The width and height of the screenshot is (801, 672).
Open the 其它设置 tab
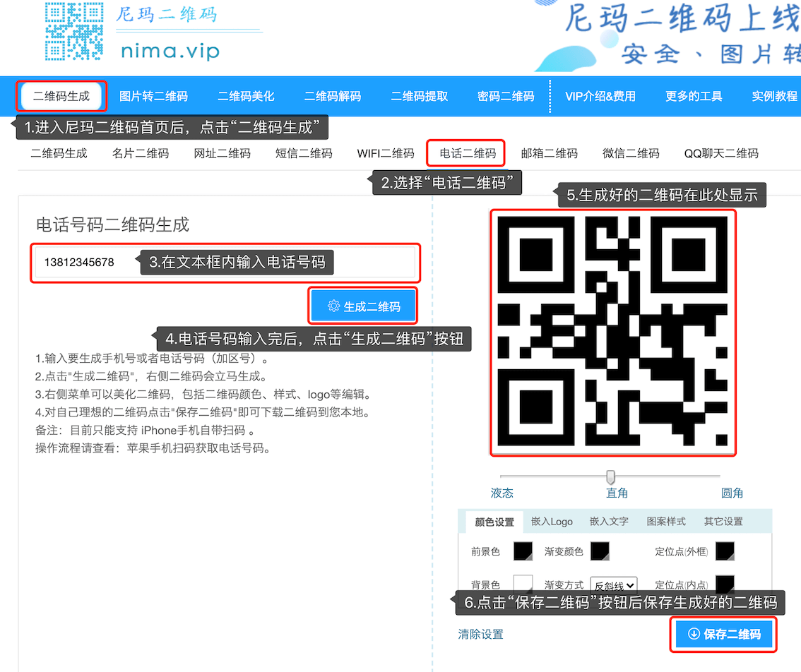(723, 522)
